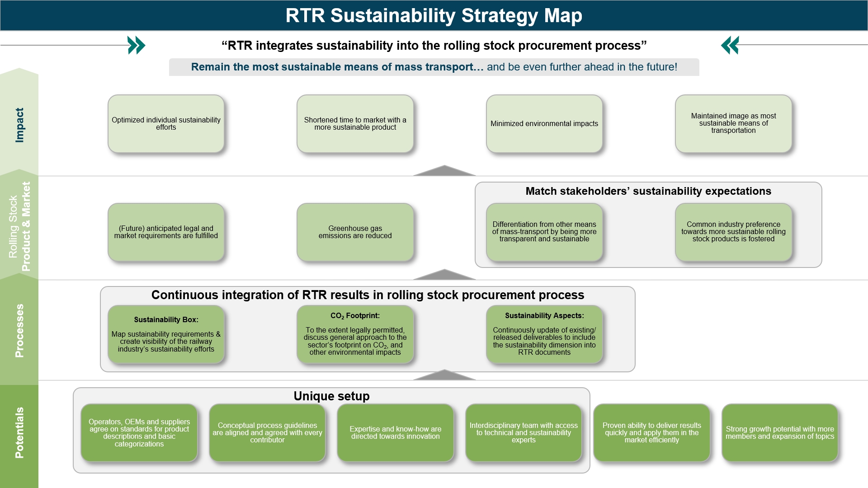Select the Sustainability Box process card
868x488 pixels.
tap(166, 334)
